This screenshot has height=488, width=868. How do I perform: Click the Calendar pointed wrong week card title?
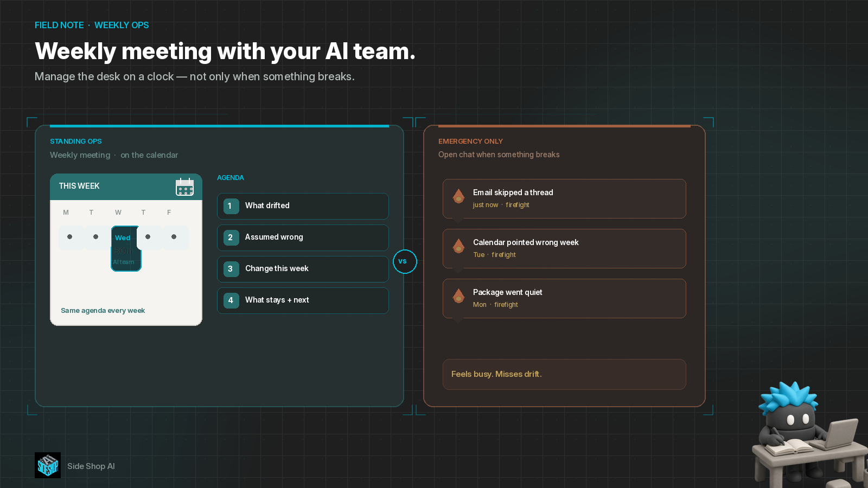coord(526,242)
